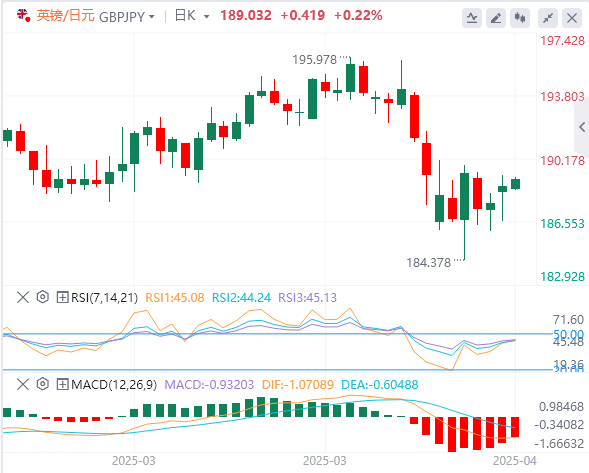The image size is (589, 473).
Task: Click the +0.419 price change
Action: 303,15
